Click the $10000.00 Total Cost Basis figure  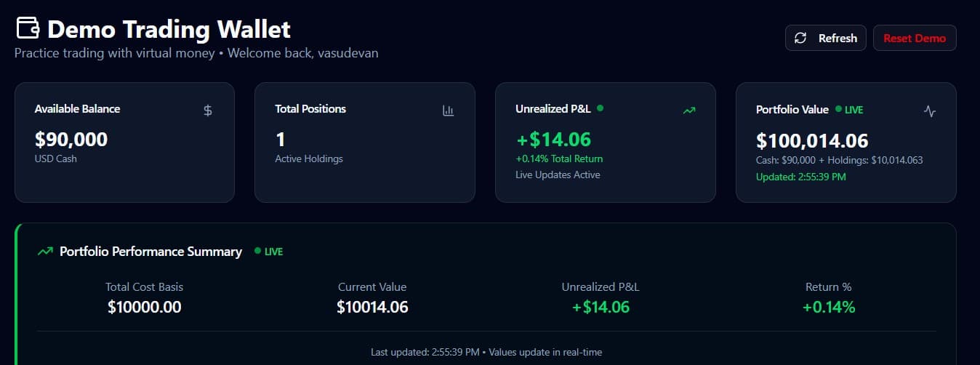click(x=144, y=307)
